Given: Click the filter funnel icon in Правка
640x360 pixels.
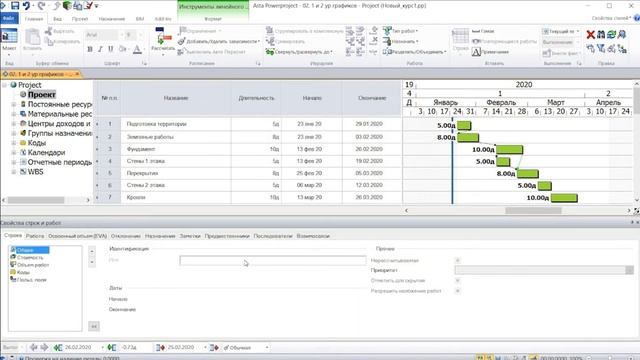Looking at the screenshot, I should (601, 49).
